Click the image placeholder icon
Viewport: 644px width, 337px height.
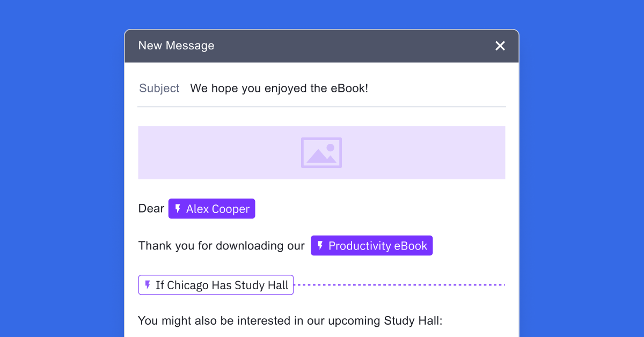click(321, 152)
